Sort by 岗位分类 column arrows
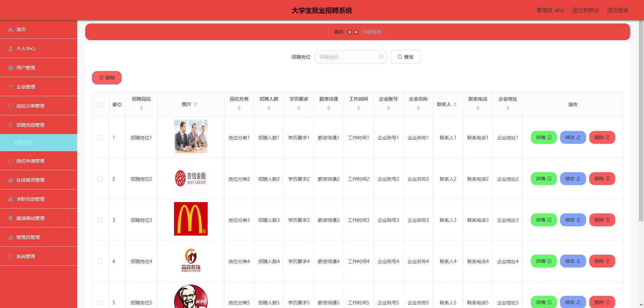The image size is (644, 308). click(239, 108)
